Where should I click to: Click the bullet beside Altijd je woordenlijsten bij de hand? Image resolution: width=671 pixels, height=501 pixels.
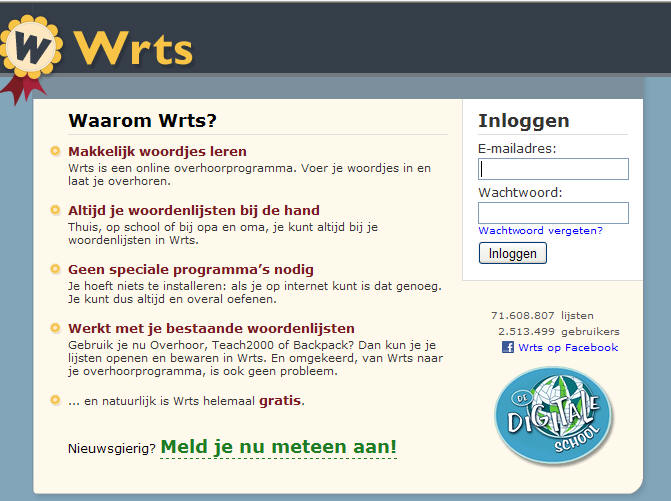(x=55, y=210)
